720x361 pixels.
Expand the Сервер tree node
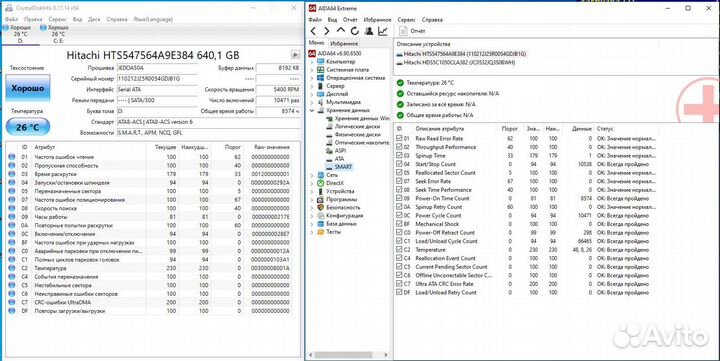click(312, 86)
